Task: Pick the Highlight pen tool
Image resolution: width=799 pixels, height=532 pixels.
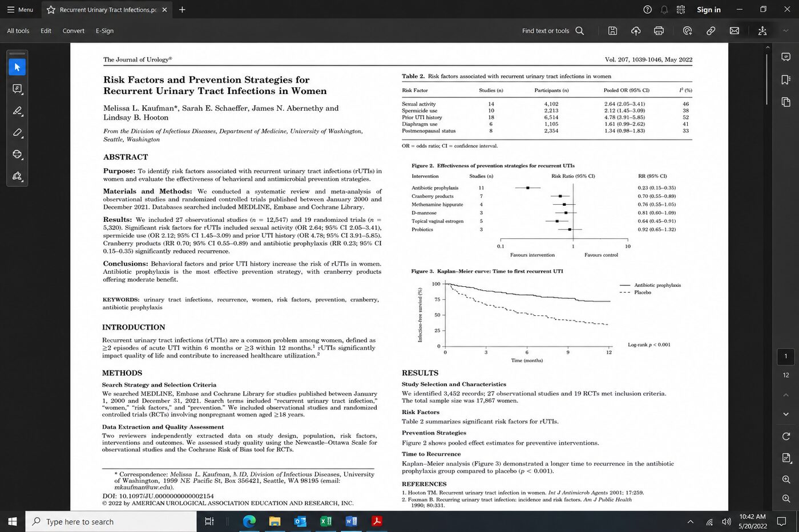Action: pyautogui.click(x=17, y=111)
